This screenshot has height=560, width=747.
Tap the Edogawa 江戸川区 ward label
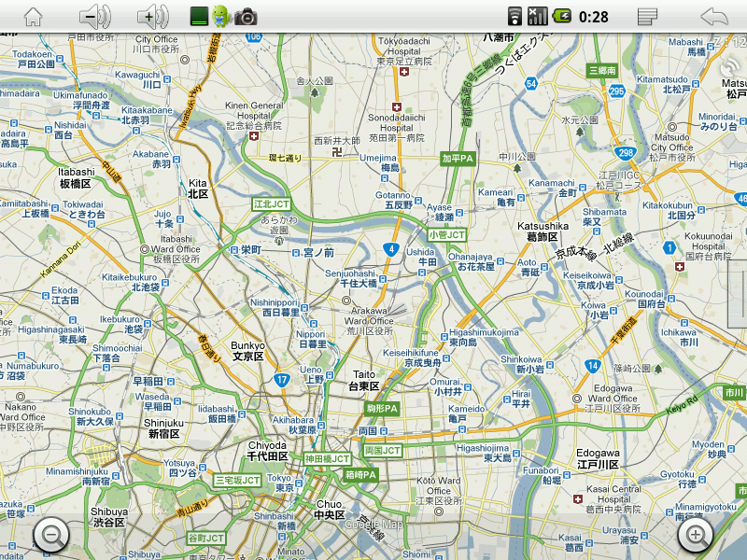click(598, 458)
